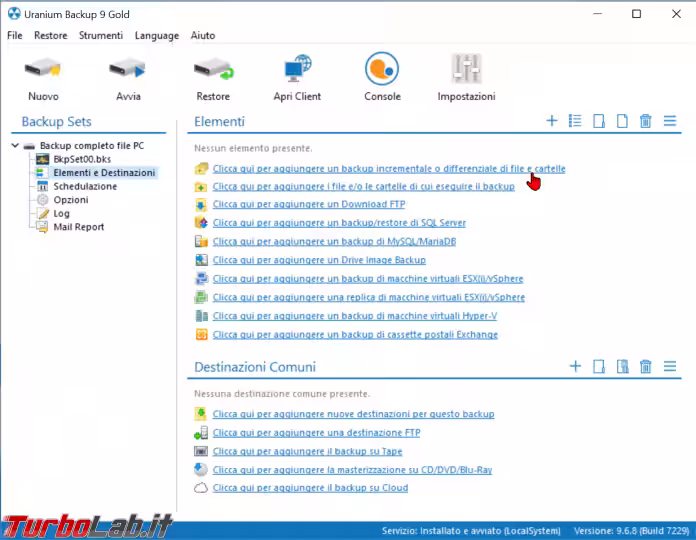This screenshot has height=540, width=696.
Task: Click the edit page icon in Elementi header
Action: (x=599, y=121)
